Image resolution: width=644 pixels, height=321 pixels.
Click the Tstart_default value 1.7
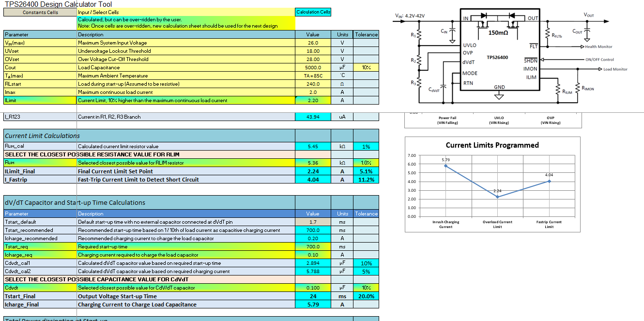(x=313, y=222)
